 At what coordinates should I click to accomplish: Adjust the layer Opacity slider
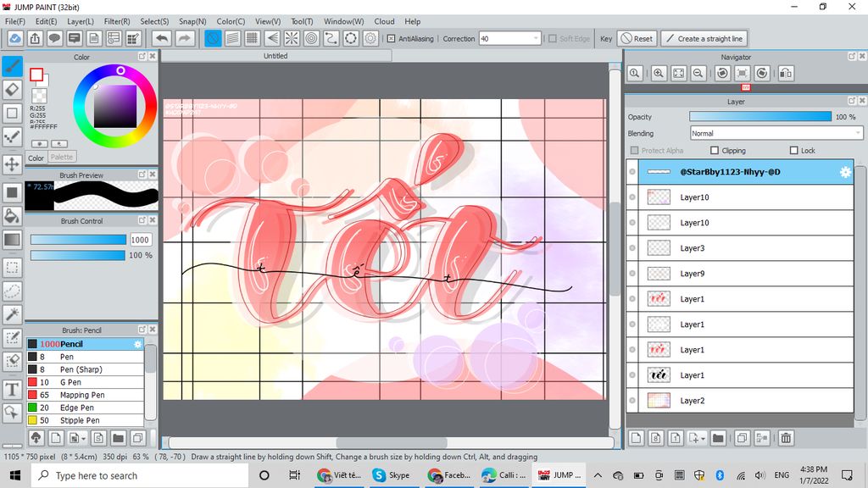[760, 116]
